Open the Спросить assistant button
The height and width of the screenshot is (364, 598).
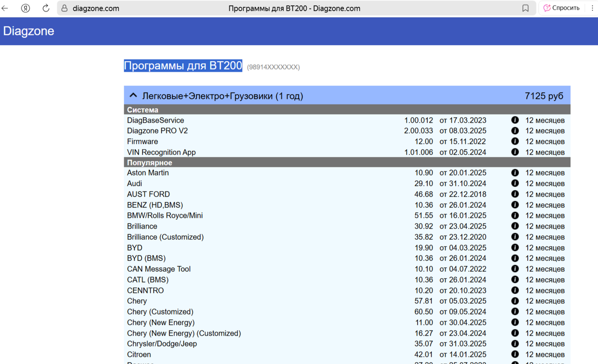pos(561,8)
